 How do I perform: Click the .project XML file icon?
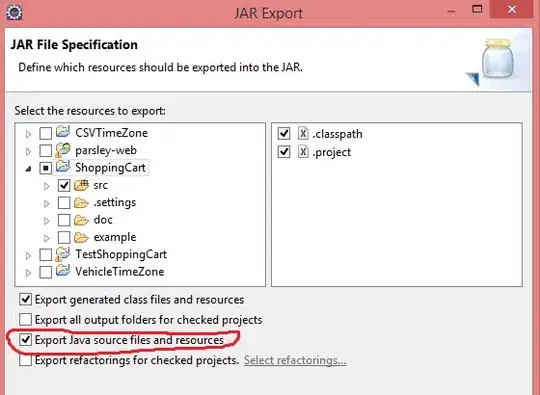(x=303, y=152)
